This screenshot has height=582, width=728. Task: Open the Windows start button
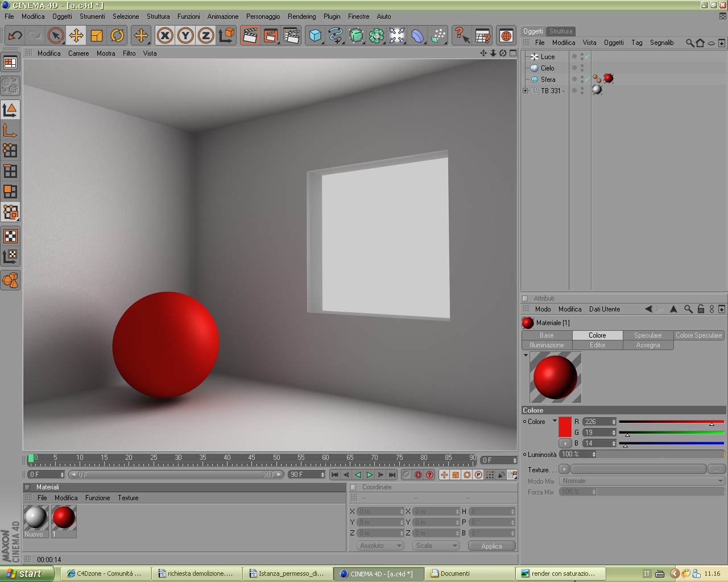pos(27,573)
